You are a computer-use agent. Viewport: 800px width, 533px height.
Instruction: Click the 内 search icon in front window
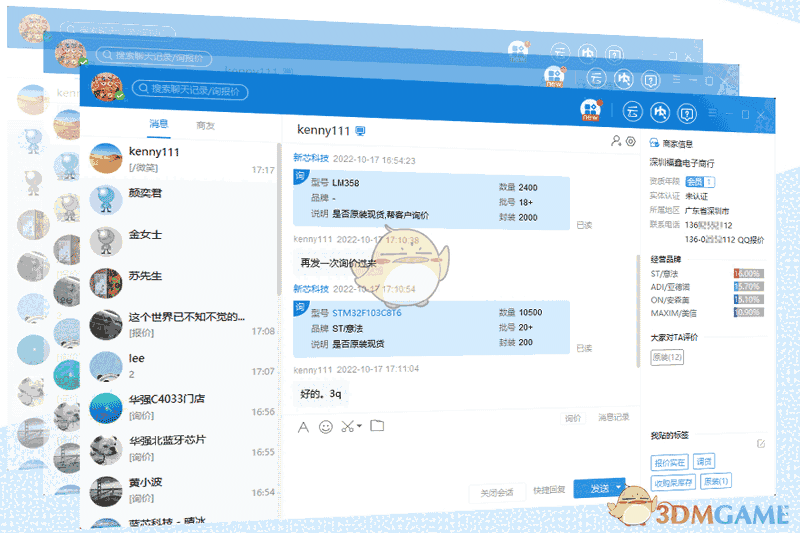pos(660,112)
